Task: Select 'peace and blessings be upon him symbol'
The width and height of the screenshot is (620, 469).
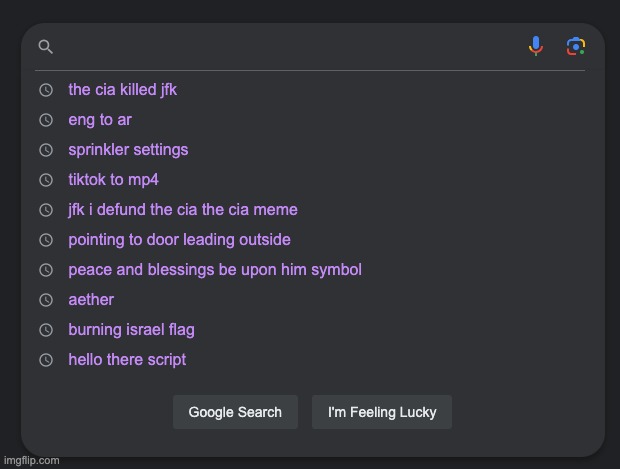Action: pos(214,270)
